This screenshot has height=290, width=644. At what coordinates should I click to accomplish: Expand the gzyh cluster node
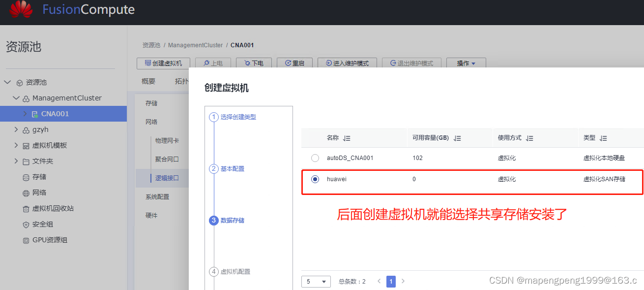pos(16,129)
